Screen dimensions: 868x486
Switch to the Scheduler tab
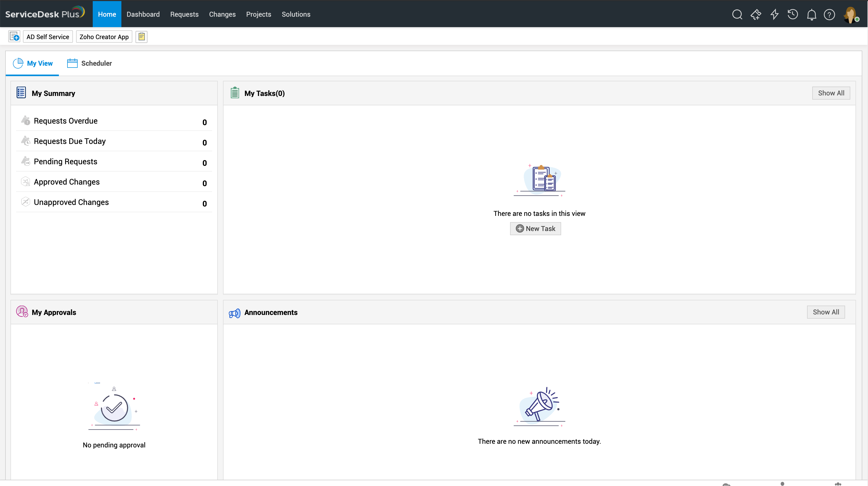pos(90,63)
